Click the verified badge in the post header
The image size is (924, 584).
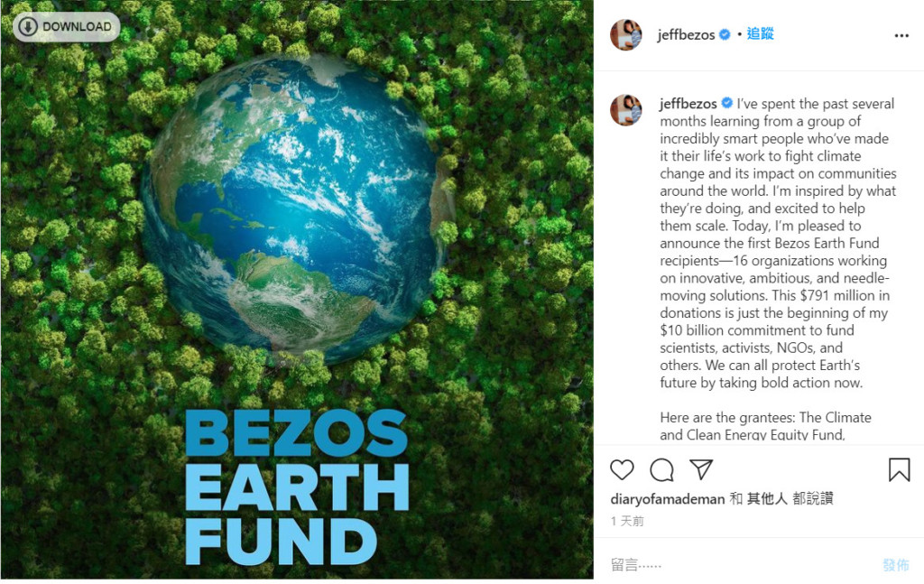pos(724,35)
